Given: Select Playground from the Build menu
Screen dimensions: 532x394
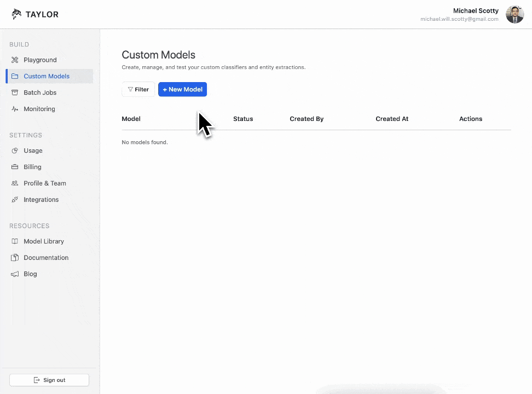Looking at the screenshot, I should pyautogui.click(x=40, y=60).
